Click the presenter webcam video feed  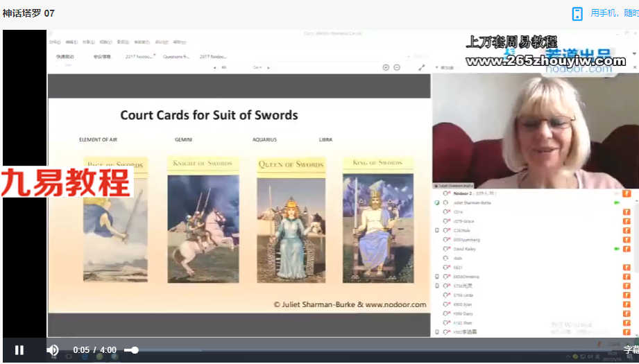point(536,130)
